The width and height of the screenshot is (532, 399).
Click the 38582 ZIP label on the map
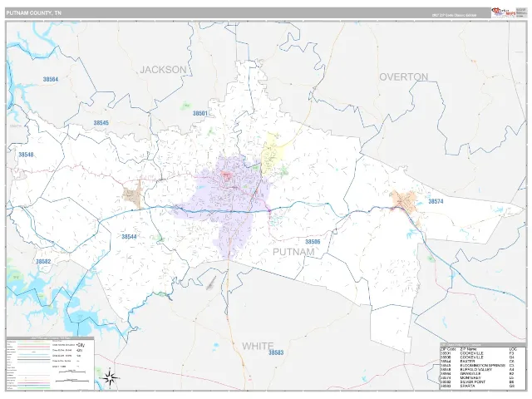click(x=43, y=261)
